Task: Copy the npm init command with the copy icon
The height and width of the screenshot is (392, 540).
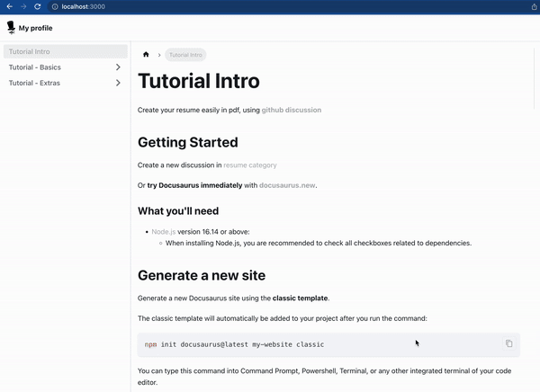Action: pyautogui.click(x=508, y=343)
